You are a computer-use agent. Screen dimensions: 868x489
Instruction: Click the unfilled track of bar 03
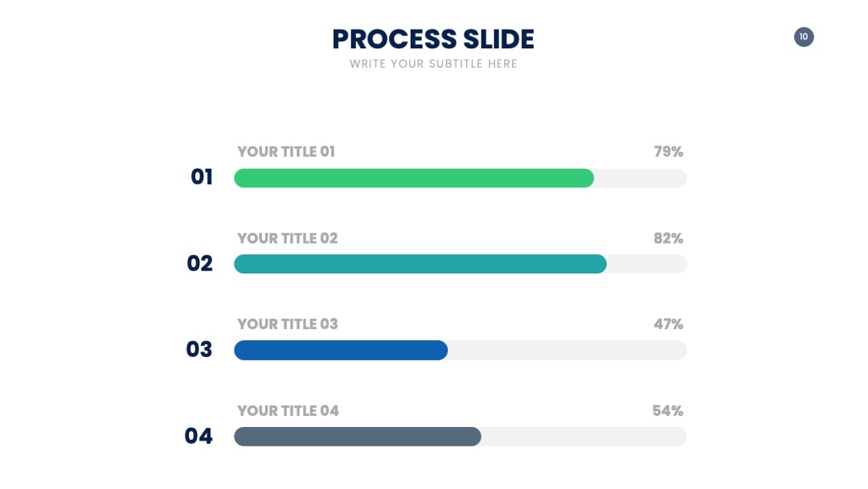click(567, 351)
